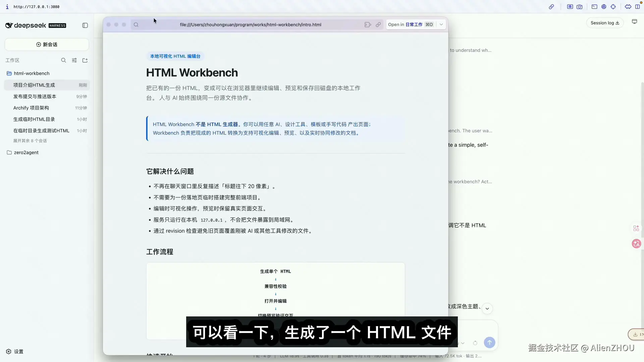The height and width of the screenshot is (362, 644).
Task: Open the model dropdown chevron in chat input
Action: (x=463, y=343)
